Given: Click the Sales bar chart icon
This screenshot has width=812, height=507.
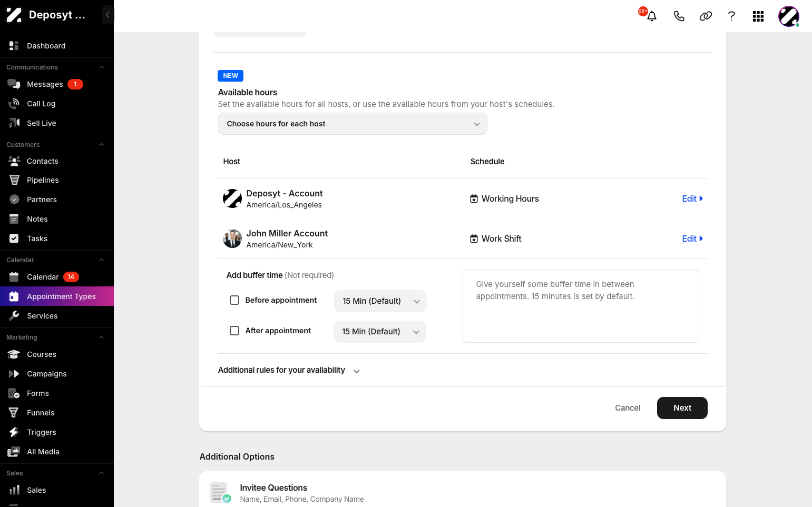Looking at the screenshot, I should click(14, 490).
